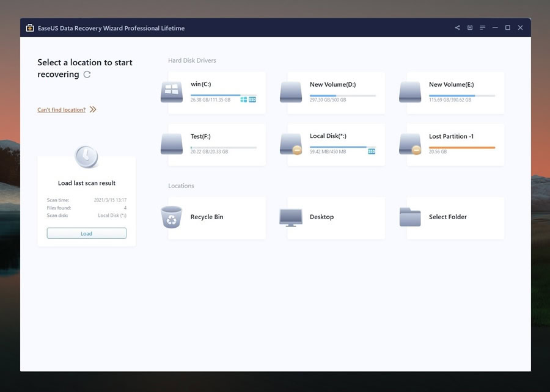550x392 pixels.
Task: Open the menu lines icon in title bar
Action: click(483, 27)
